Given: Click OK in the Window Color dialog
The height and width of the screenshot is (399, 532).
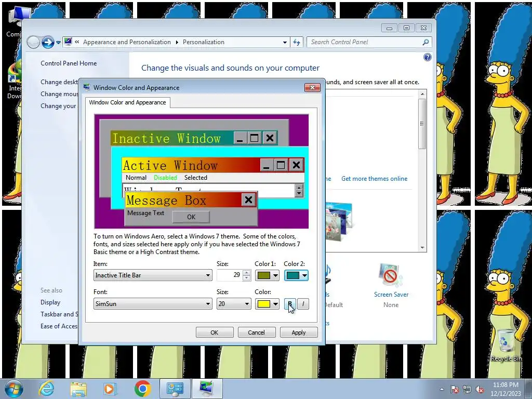Looking at the screenshot, I should coord(215,332).
